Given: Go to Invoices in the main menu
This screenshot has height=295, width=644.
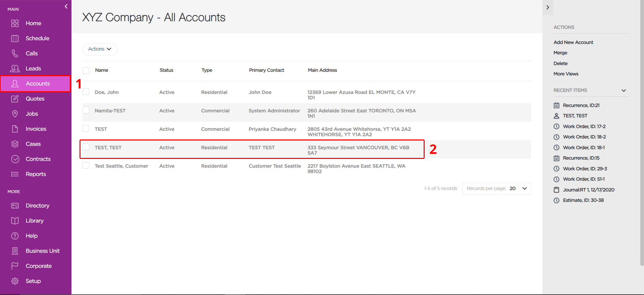Looking at the screenshot, I should point(36,129).
